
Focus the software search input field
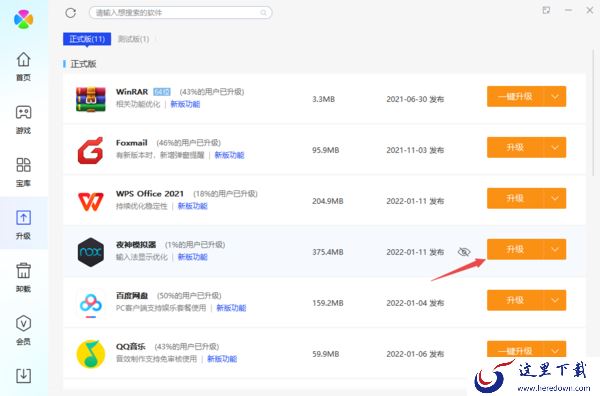(x=181, y=13)
